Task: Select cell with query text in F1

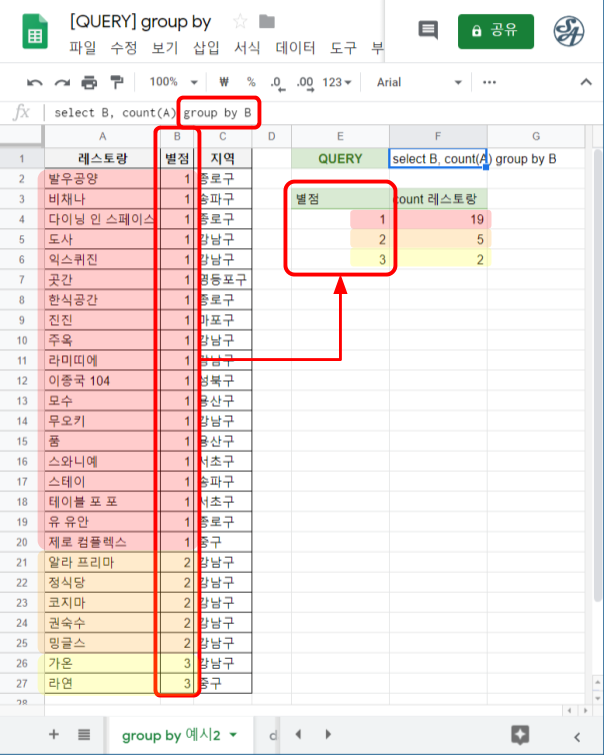Action: coord(438,158)
